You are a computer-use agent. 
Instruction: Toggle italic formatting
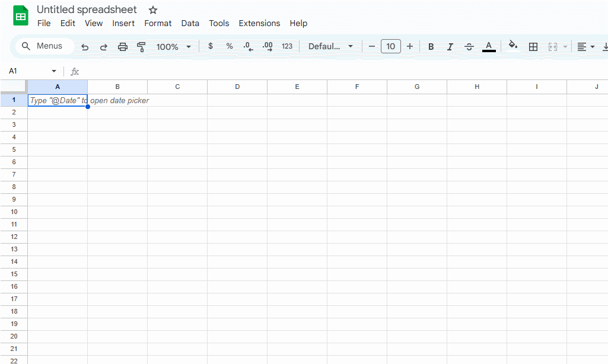coord(450,47)
